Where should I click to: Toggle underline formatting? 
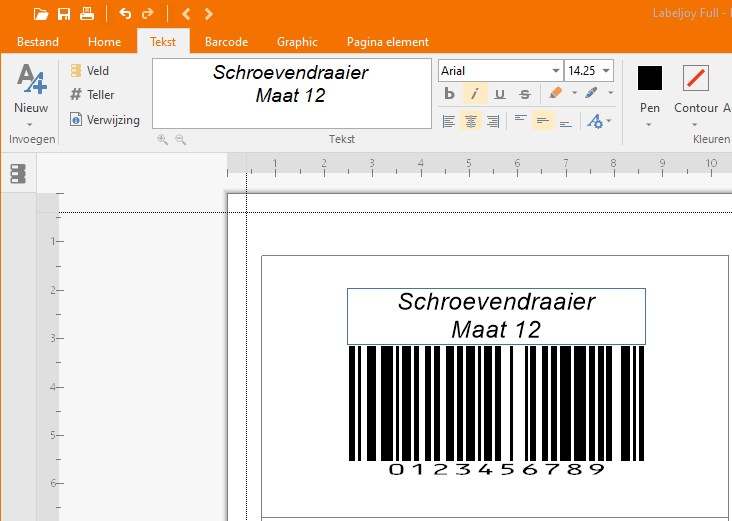(x=500, y=94)
